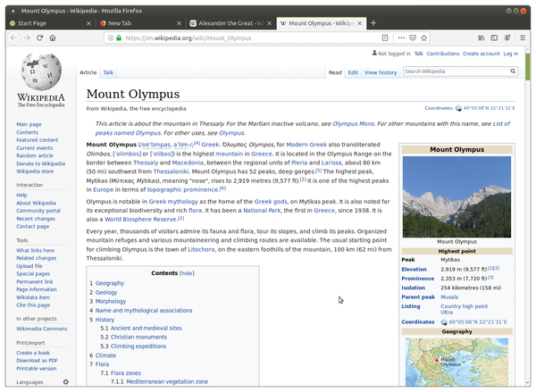Close the New Tab tab
This screenshot has width=536, height=392.
click(179, 23)
